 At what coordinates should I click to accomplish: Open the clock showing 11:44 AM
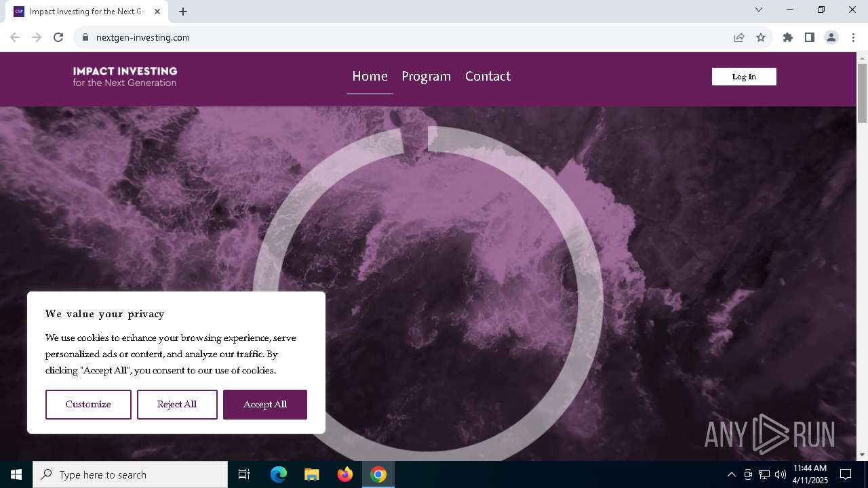pyautogui.click(x=810, y=474)
